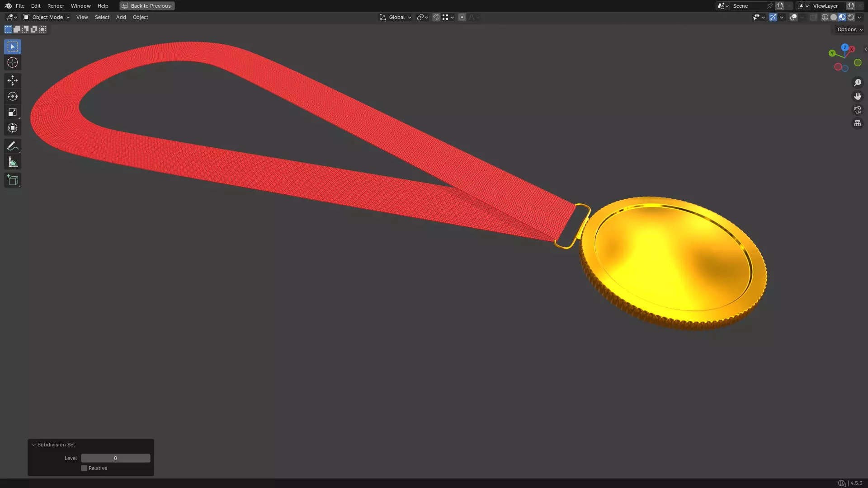Set selection mode to Intersect
This screenshot has width=868, height=488.
tap(42, 29)
